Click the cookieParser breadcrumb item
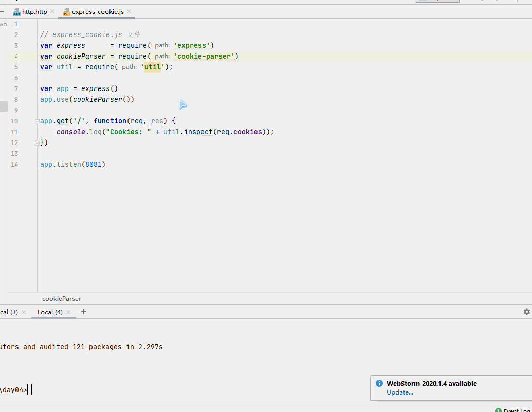The width and height of the screenshot is (532, 412). coord(62,299)
